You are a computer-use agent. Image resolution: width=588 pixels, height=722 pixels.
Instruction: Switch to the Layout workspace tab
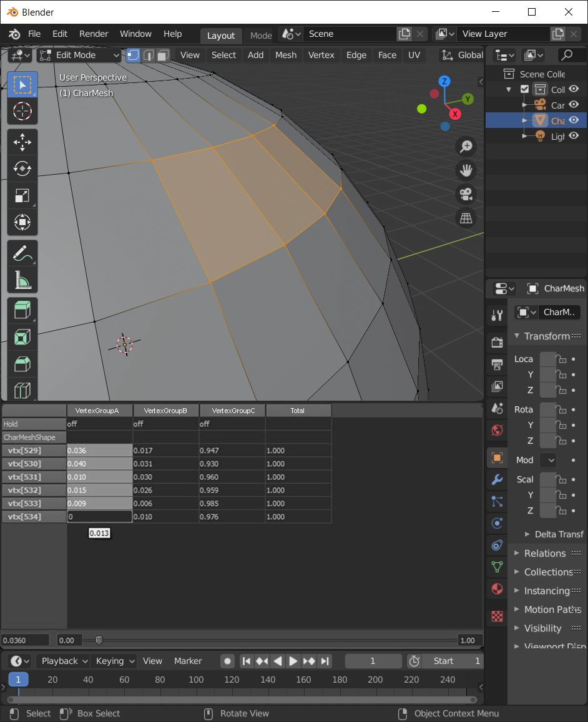point(220,36)
